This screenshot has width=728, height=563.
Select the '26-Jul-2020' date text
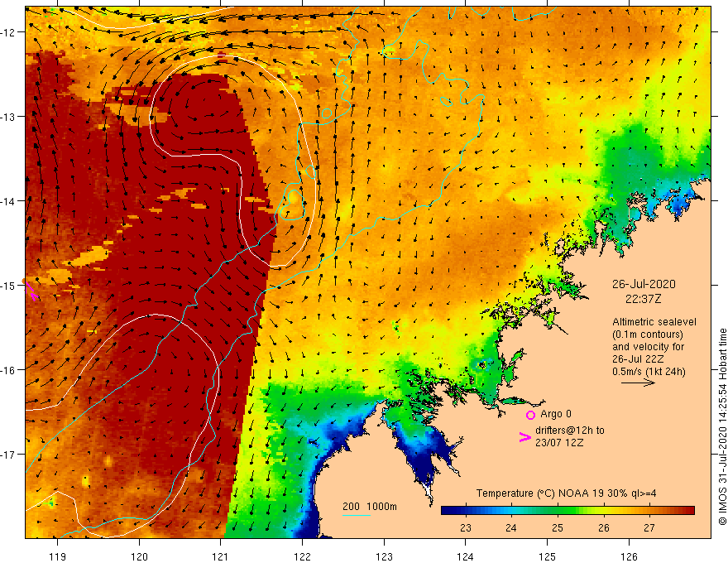coord(644,284)
